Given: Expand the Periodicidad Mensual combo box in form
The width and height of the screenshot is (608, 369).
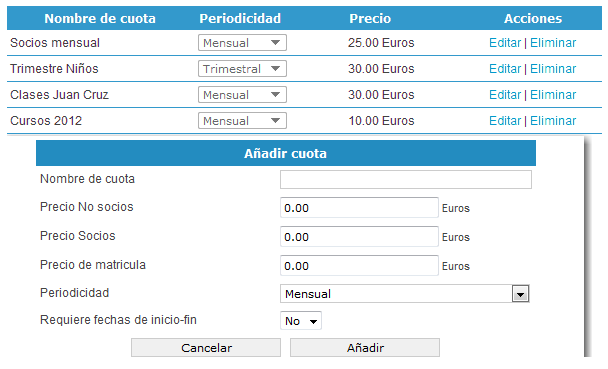Looking at the screenshot, I should pos(404,294).
